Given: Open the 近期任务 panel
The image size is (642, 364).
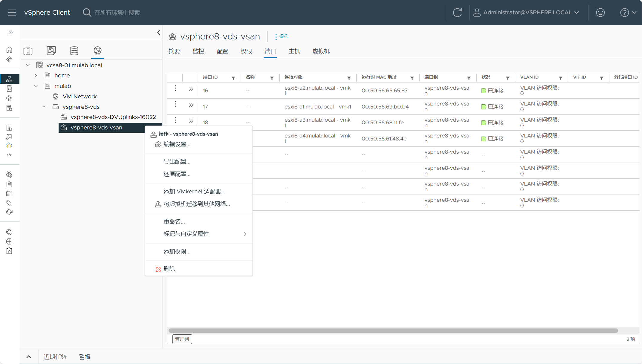Looking at the screenshot, I should (55, 357).
